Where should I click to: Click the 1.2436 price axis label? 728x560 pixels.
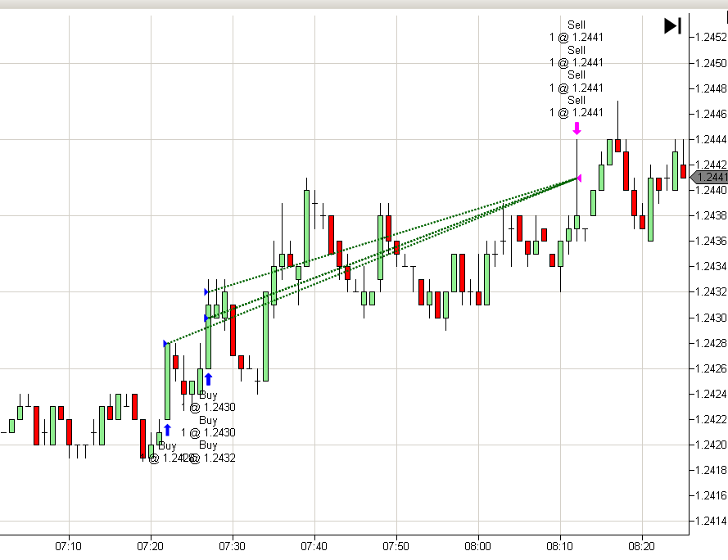click(x=711, y=241)
